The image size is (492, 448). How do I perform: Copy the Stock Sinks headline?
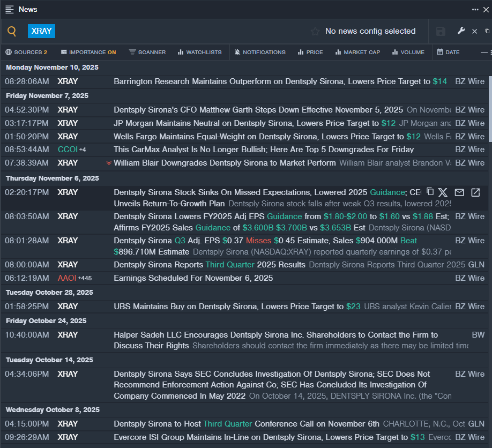[x=430, y=192]
